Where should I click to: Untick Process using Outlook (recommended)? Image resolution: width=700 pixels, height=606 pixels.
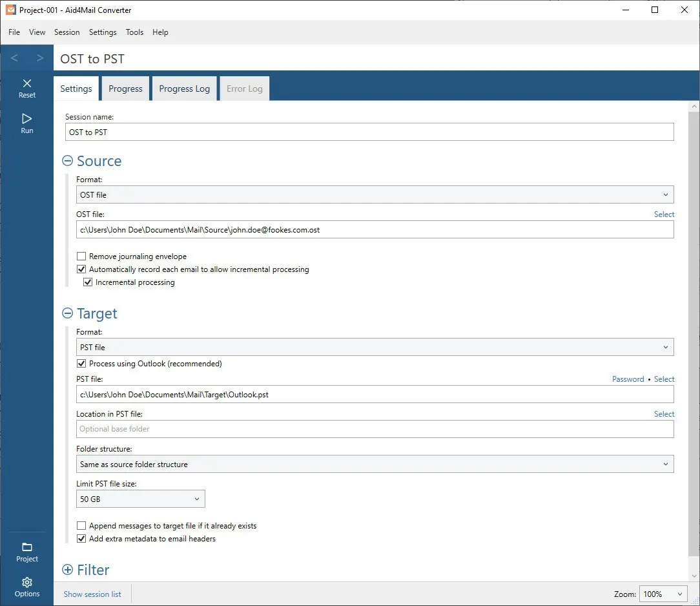[81, 364]
